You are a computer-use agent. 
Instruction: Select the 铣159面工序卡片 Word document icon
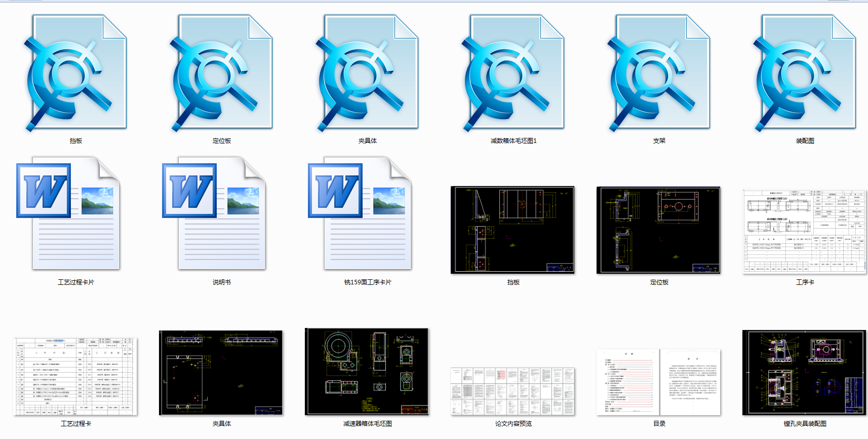(360, 213)
